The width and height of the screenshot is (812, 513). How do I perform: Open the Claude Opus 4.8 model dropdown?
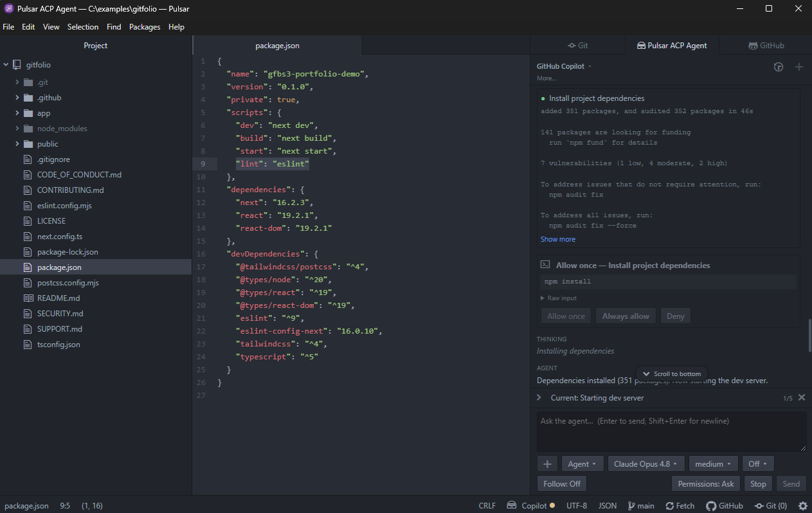[646, 464]
